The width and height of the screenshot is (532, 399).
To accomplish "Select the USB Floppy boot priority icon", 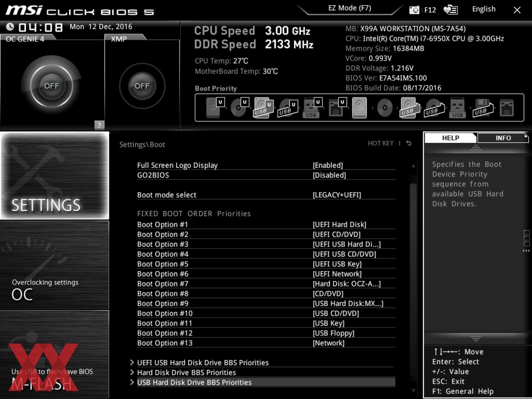I will (x=483, y=108).
